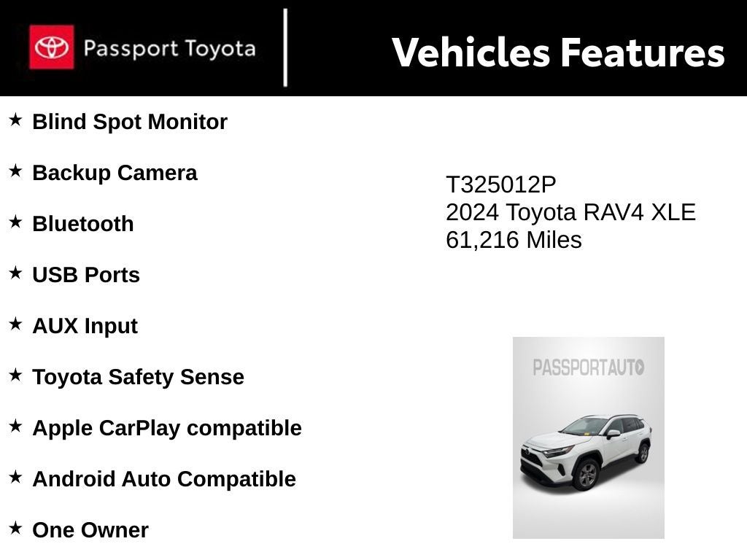Image resolution: width=747 pixels, height=560 pixels.
Task: Click the star bullet beside Bluetooth
Action: click(15, 222)
